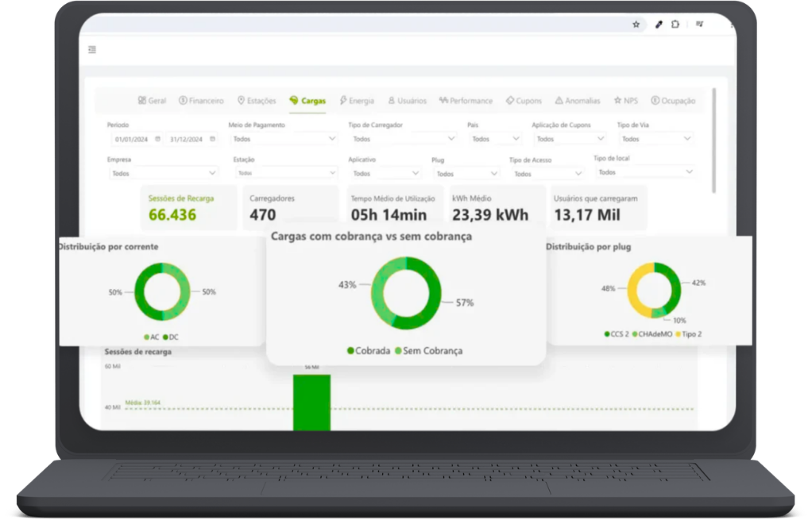Click the 43% label on cobrança chart
The image size is (812, 520).
pos(347,284)
